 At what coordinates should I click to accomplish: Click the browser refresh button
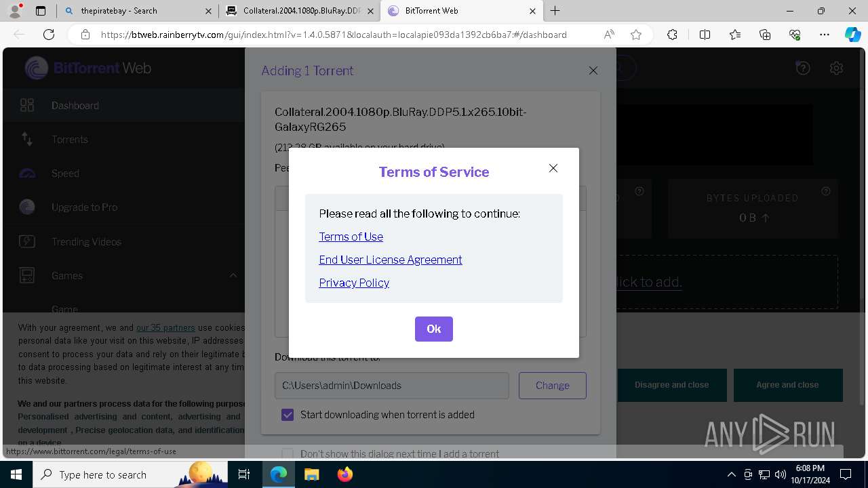pyautogui.click(x=49, y=35)
